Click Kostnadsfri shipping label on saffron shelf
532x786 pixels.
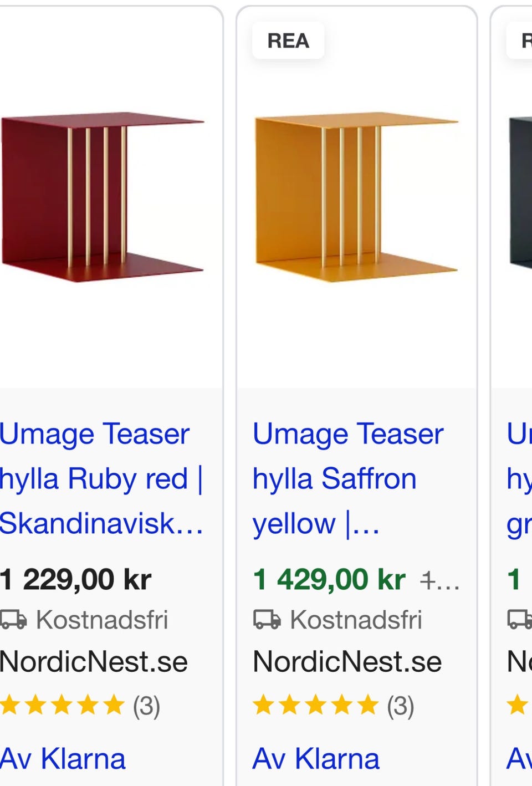356,620
